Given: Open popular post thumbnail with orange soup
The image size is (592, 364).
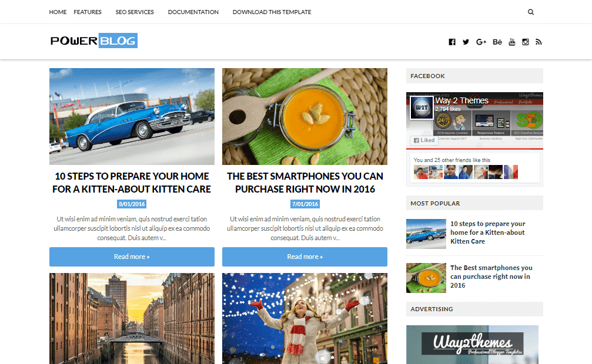Looking at the screenshot, I should [426, 278].
